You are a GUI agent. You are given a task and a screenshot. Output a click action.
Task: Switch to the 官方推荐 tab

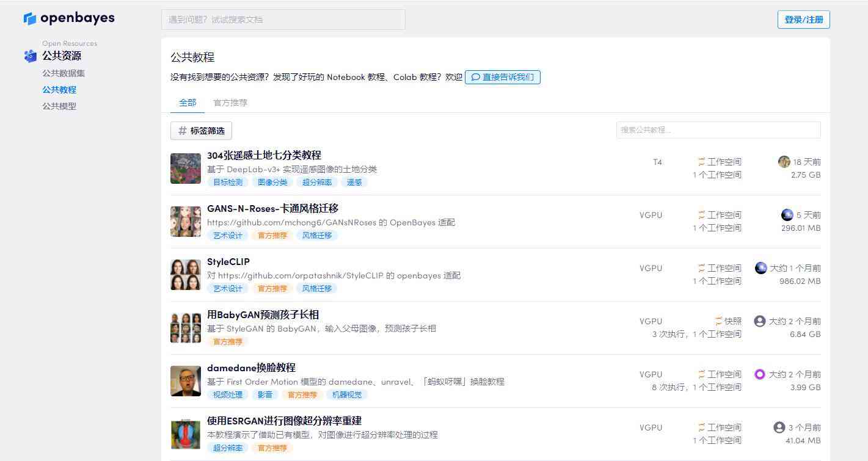(x=230, y=103)
